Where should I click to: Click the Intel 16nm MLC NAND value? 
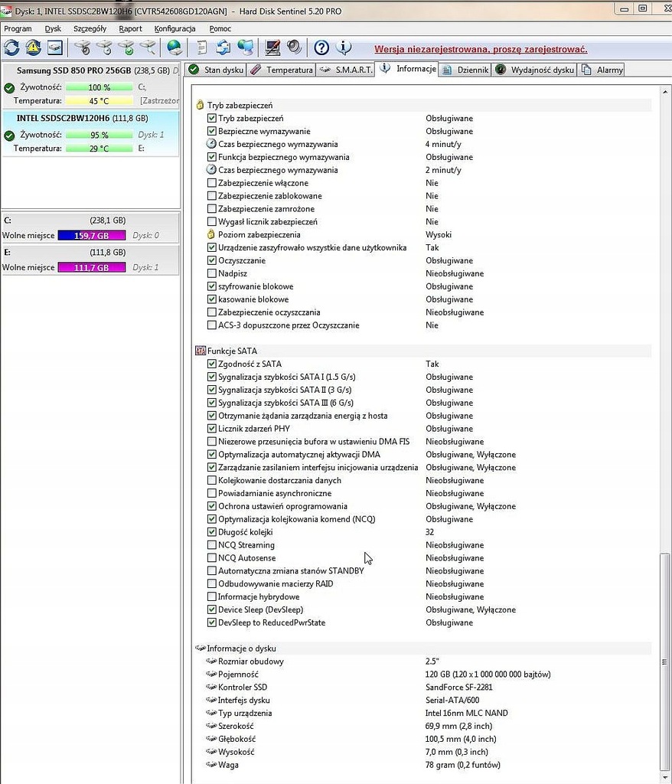467,713
